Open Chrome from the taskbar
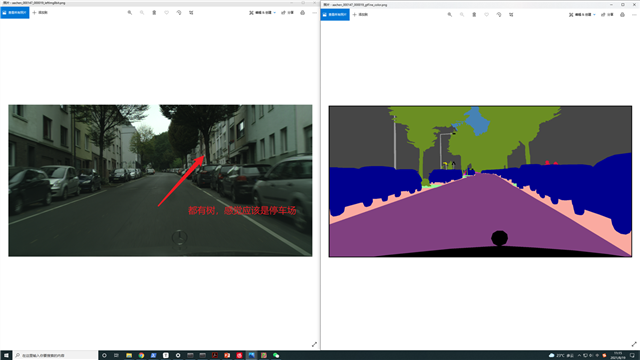Viewport: 640px width, 360px height. [141, 356]
